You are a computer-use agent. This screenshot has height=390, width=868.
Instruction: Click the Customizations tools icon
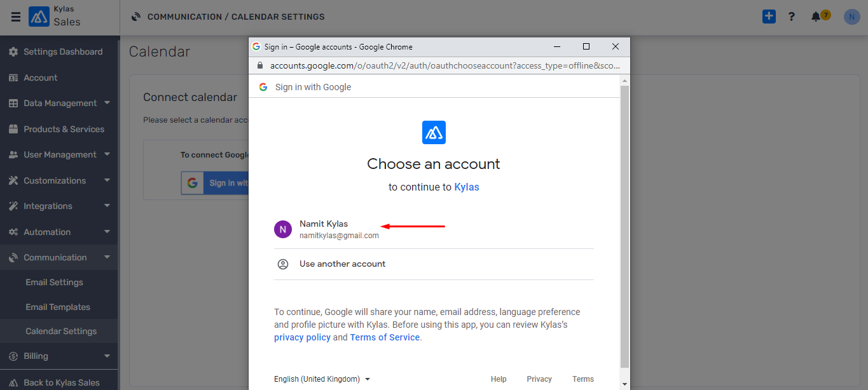pos(13,180)
